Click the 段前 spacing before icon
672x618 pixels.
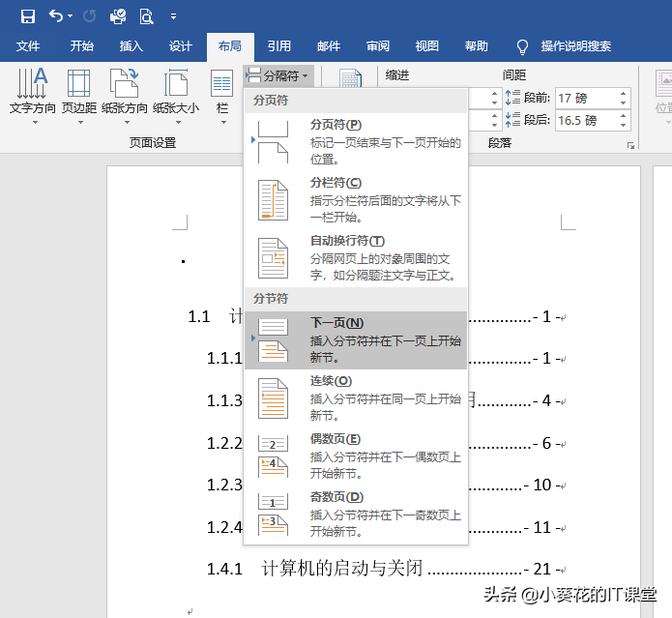[x=512, y=98]
